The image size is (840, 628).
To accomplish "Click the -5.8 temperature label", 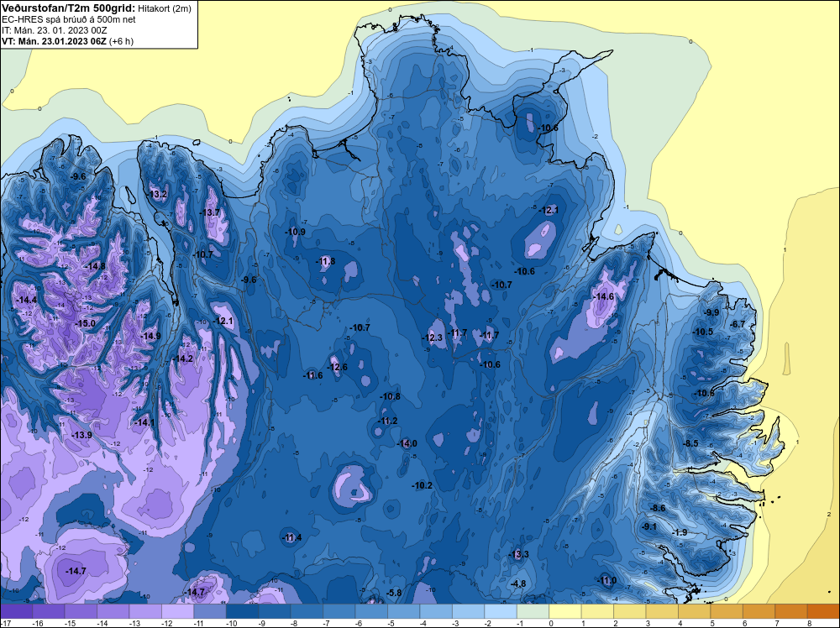I will click(394, 593).
